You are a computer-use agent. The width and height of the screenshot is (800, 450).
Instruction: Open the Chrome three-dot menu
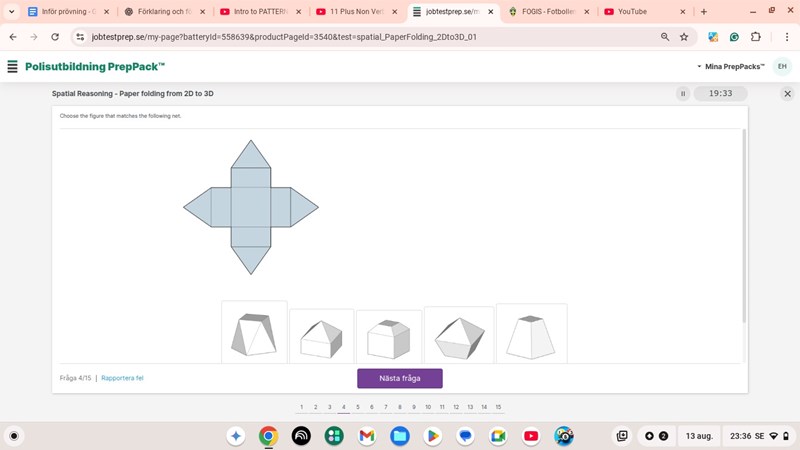[786, 37]
